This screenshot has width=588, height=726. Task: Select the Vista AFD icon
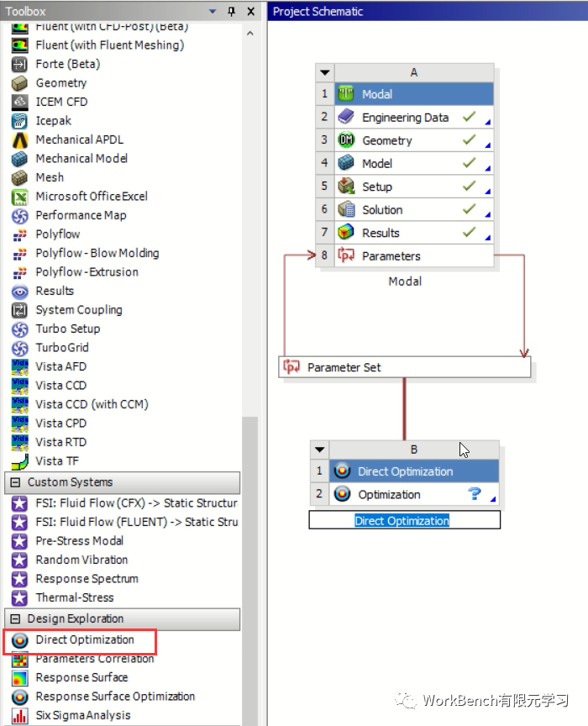coord(19,367)
